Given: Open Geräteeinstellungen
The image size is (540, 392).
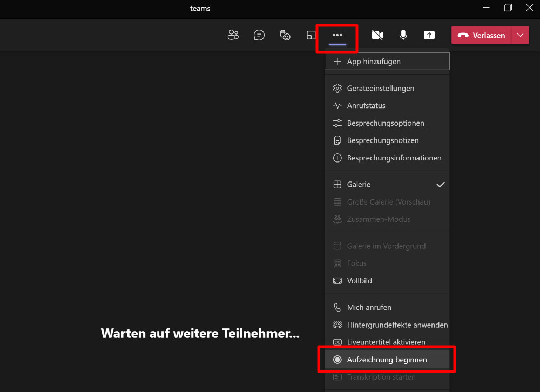Looking at the screenshot, I should click(387, 88).
